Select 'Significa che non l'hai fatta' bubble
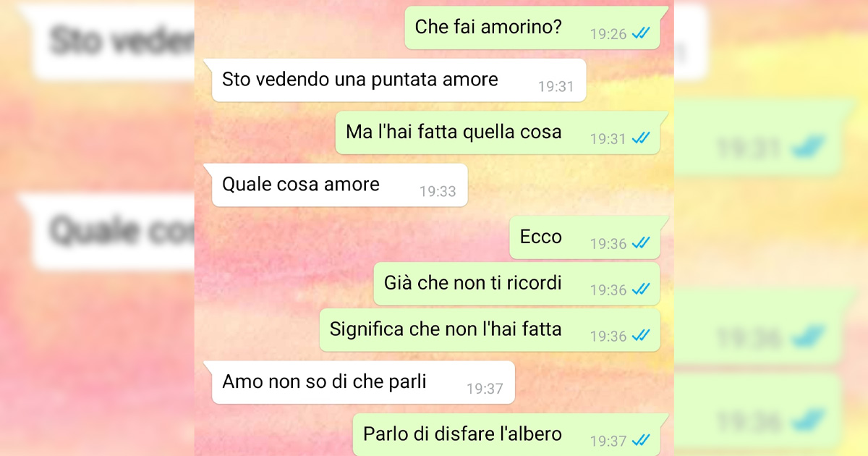Viewport: 868px width, 456px height. [490, 330]
